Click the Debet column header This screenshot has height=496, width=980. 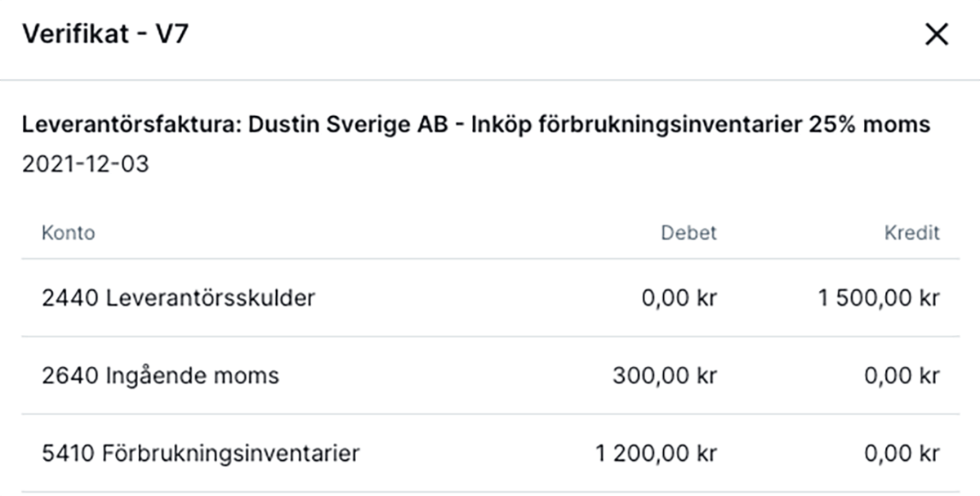[688, 233]
